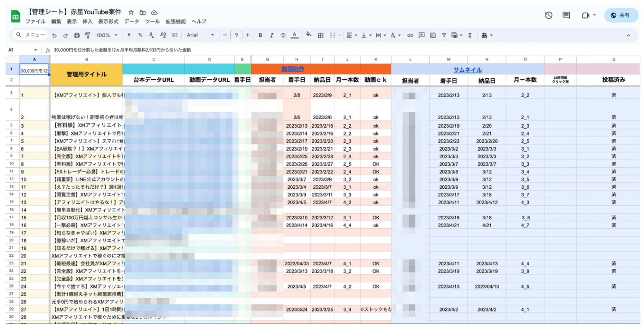
Task: Star this spreadsheet document
Action: [131, 13]
